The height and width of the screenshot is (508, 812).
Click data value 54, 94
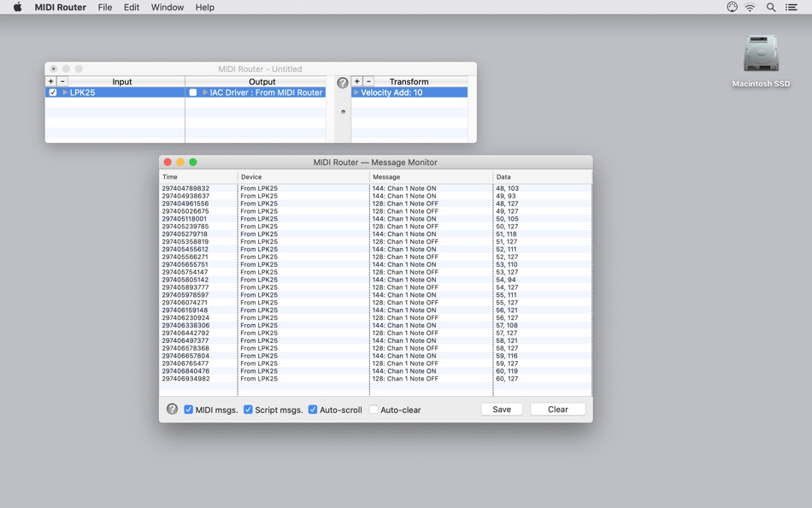coord(505,280)
